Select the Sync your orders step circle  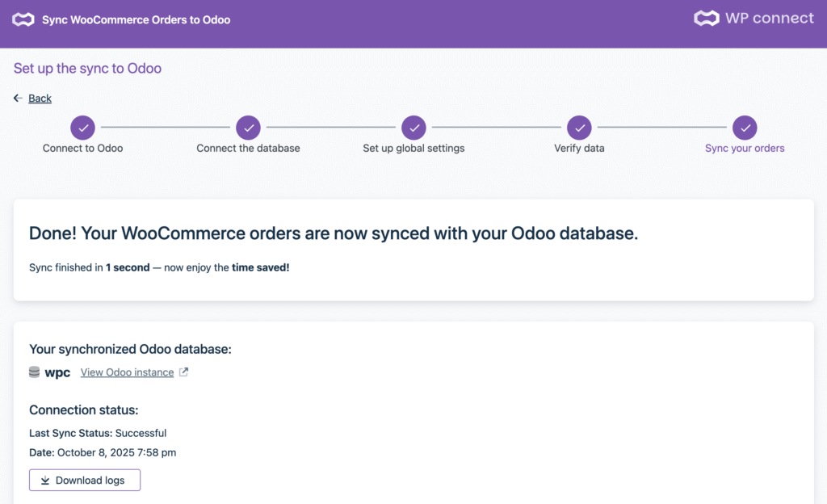pos(745,127)
